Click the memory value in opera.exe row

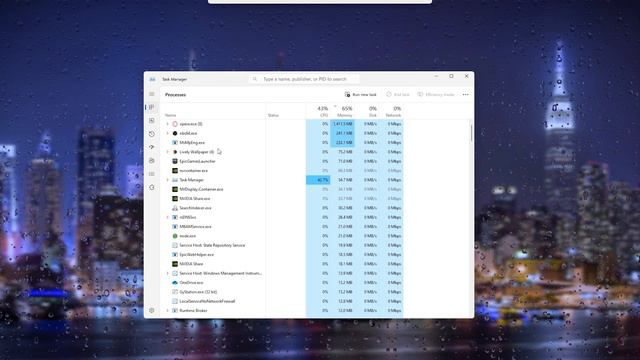pos(342,124)
